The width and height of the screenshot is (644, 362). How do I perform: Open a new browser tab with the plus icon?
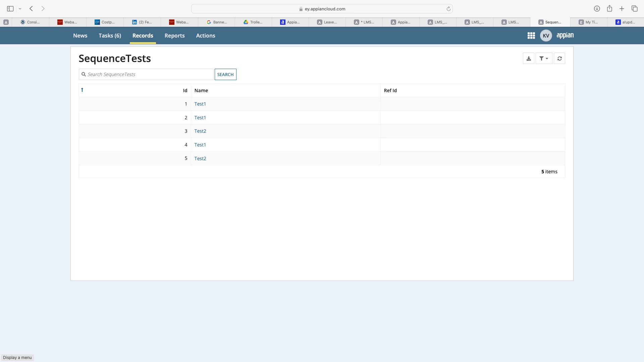[x=622, y=9]
